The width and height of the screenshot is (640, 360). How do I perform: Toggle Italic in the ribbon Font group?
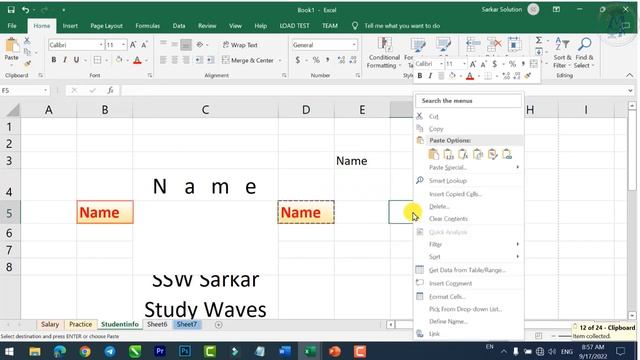[64, 60]
